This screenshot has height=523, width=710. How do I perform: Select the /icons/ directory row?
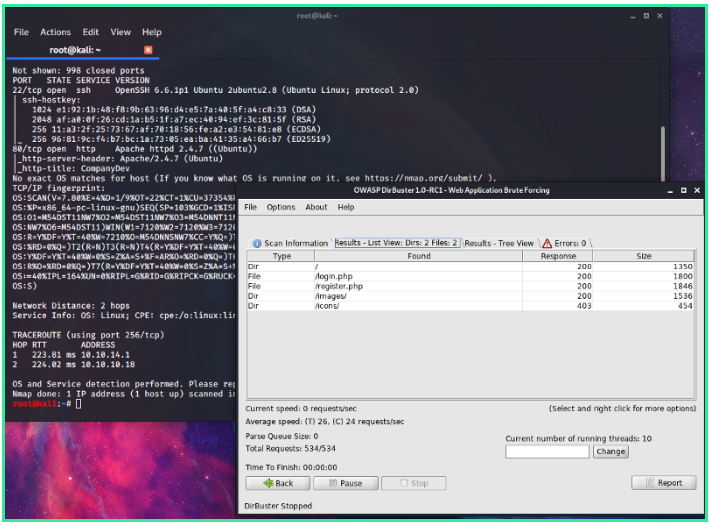point(470,306)
